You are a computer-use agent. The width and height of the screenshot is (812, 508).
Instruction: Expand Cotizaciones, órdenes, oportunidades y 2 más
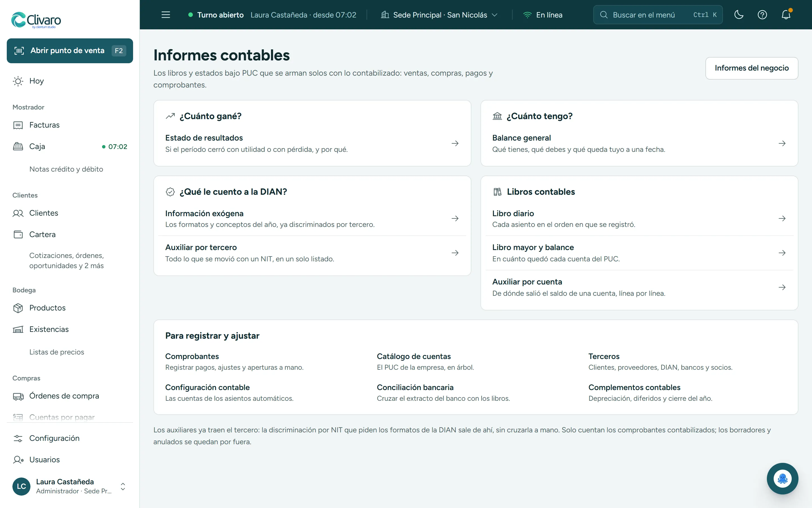67,260
